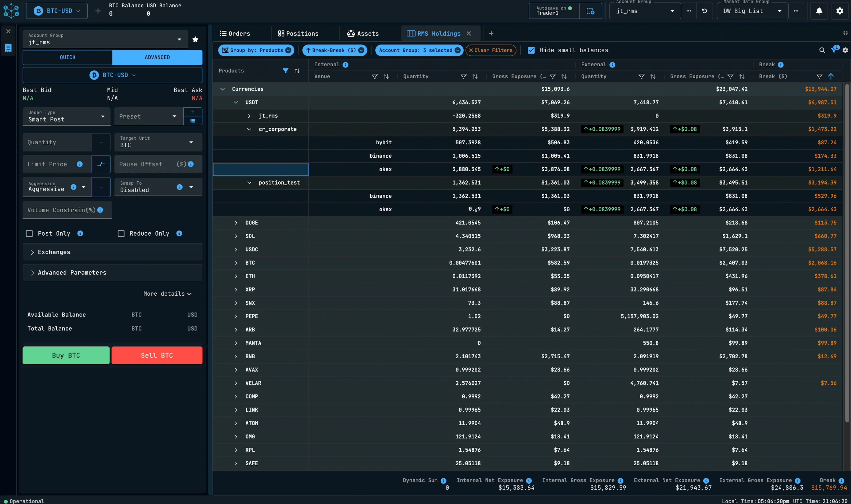Collapse the Currencies group
The image size is (851, 504).
coord(222,89)
